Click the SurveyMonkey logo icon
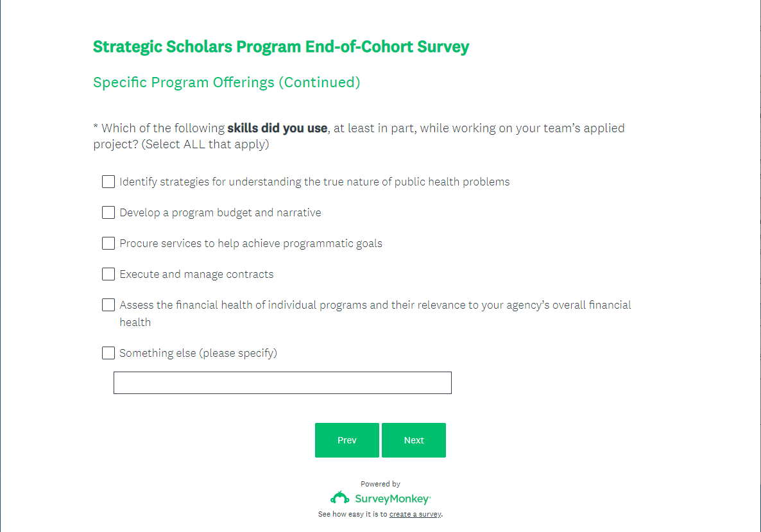Screen dimensions: 761x532 click(x=339, y=498)
